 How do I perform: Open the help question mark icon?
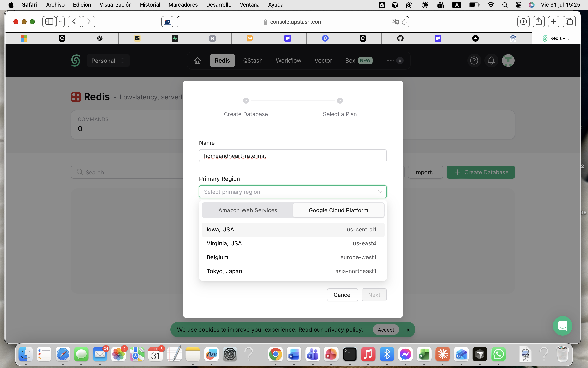coord(474,61)
